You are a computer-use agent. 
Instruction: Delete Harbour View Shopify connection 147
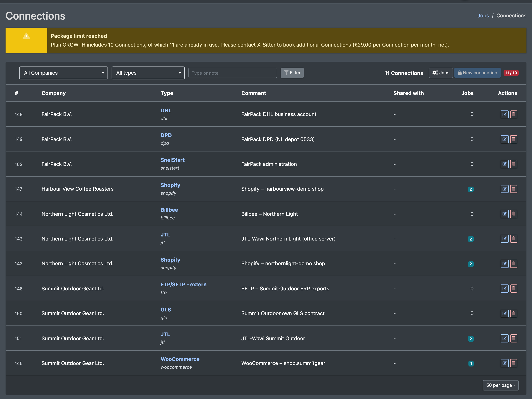(x=514, y=189)
